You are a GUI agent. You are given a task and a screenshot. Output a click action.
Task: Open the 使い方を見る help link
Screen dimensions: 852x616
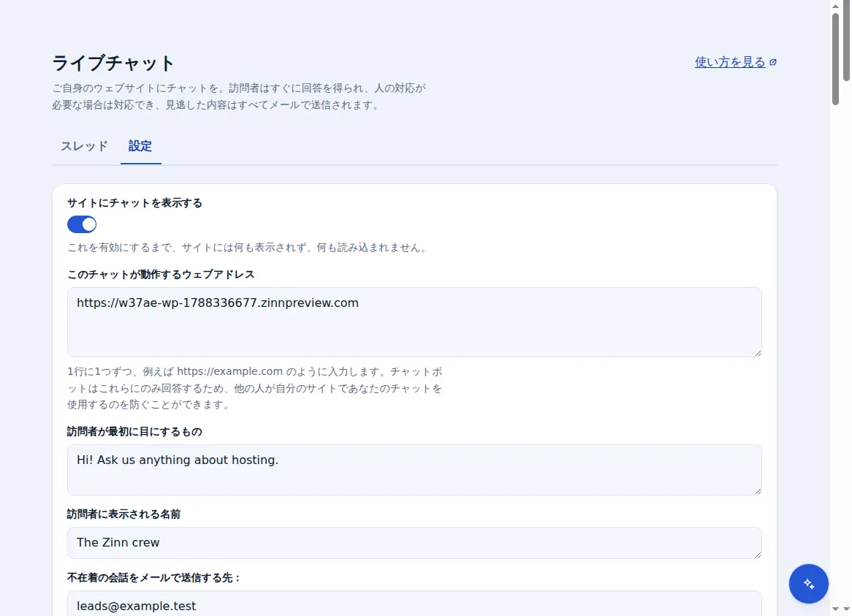[730, 62]
